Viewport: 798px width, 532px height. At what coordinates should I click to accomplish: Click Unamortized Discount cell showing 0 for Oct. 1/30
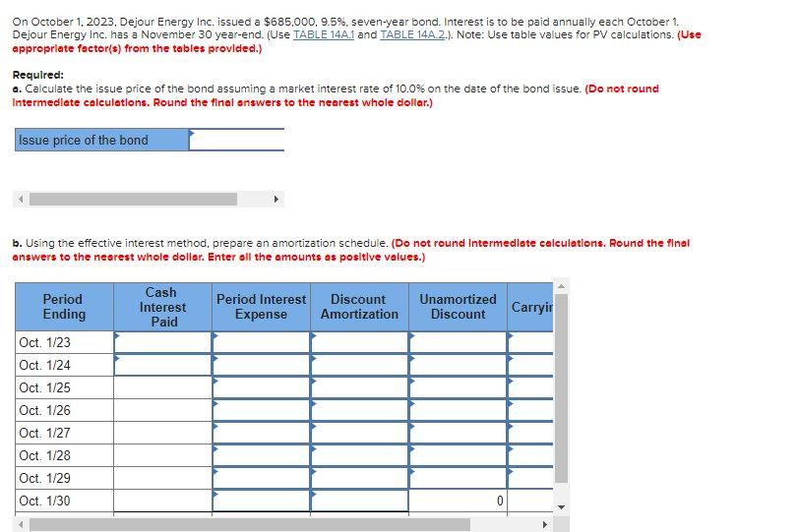click(458, 501)
